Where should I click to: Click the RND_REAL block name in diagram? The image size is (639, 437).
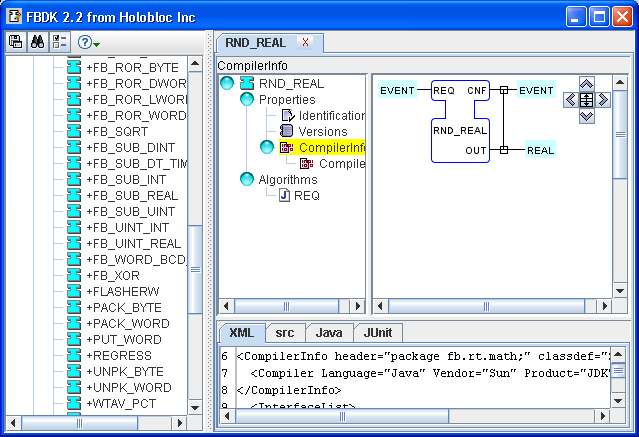tap(460, 130)
